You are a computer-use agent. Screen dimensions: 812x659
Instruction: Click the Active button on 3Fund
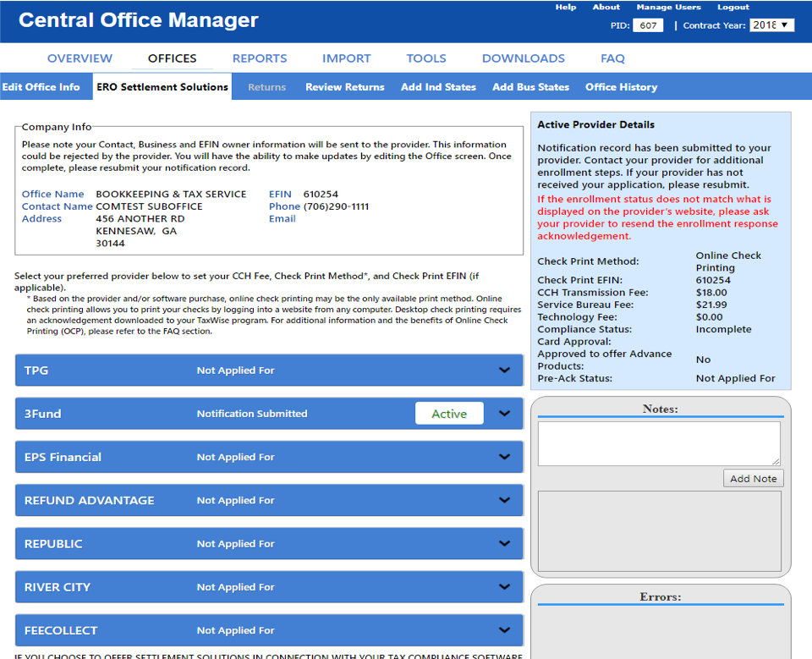[449, 414]
